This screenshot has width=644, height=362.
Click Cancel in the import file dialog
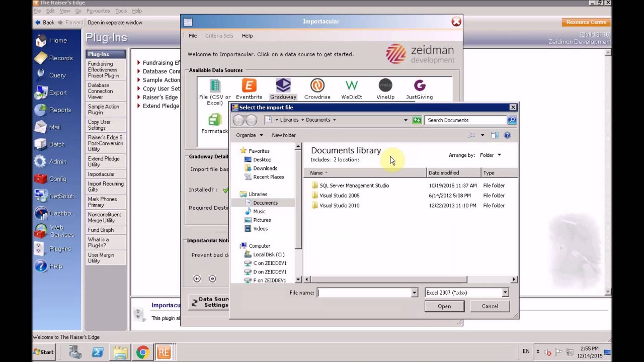pyautogui.click(x=490, y=306)
